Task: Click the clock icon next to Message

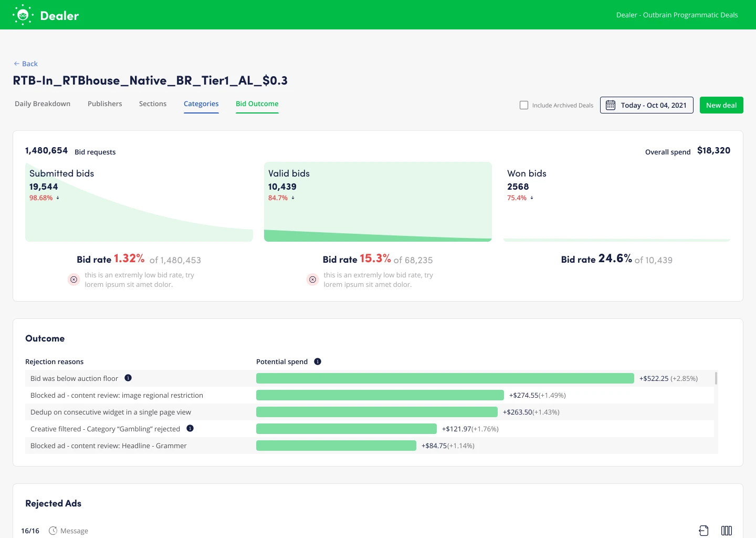Action: point(53,531)
